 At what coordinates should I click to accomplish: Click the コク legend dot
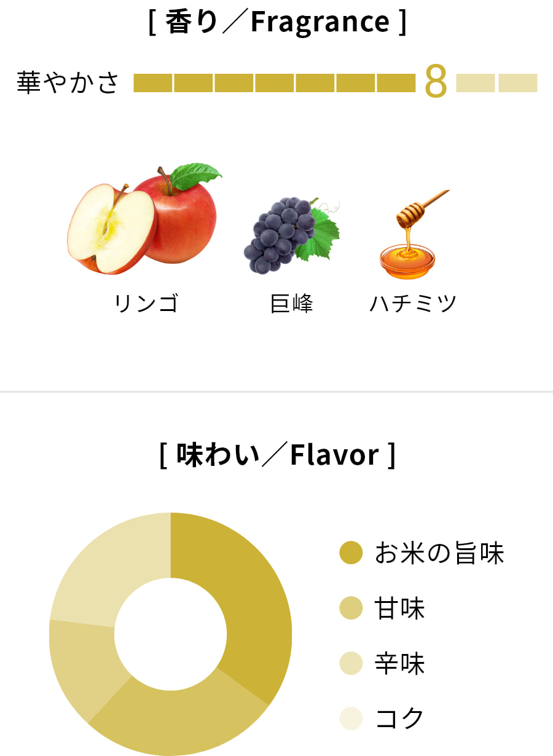[351, 718]
